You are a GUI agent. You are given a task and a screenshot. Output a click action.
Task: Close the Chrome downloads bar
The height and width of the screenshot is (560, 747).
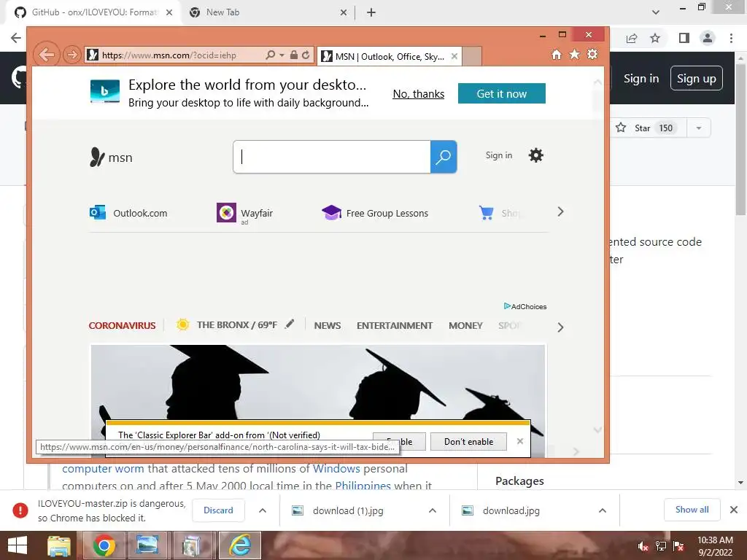point(734,510)
